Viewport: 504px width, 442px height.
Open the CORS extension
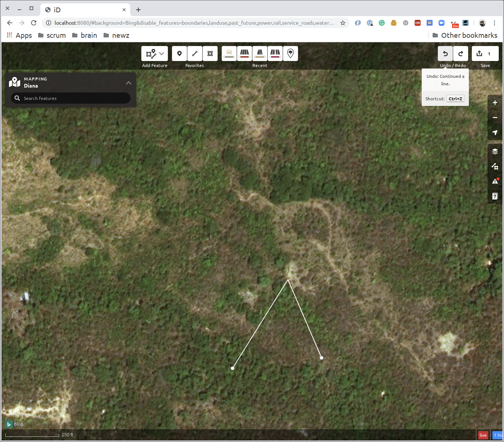pos(418,23)
